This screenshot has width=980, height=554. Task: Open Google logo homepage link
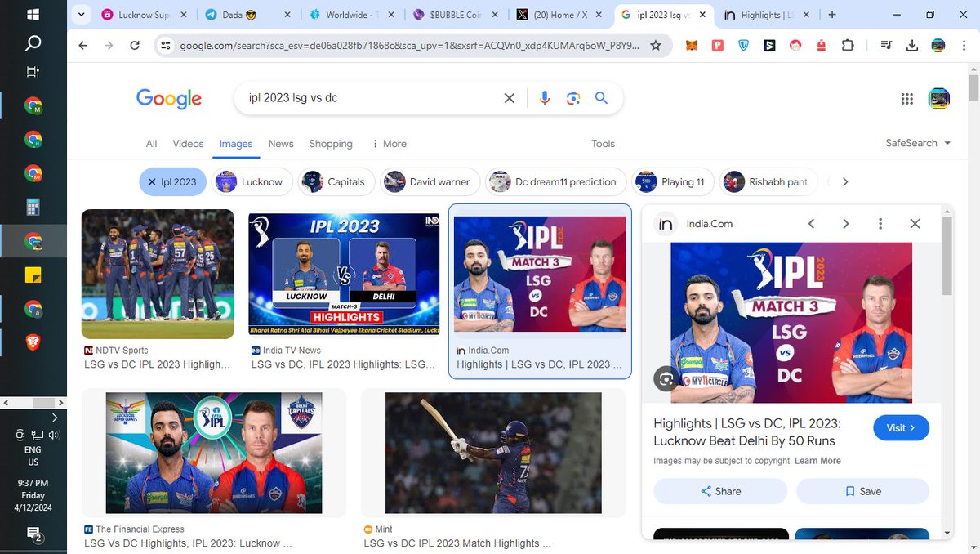click(x=169, y=99)
